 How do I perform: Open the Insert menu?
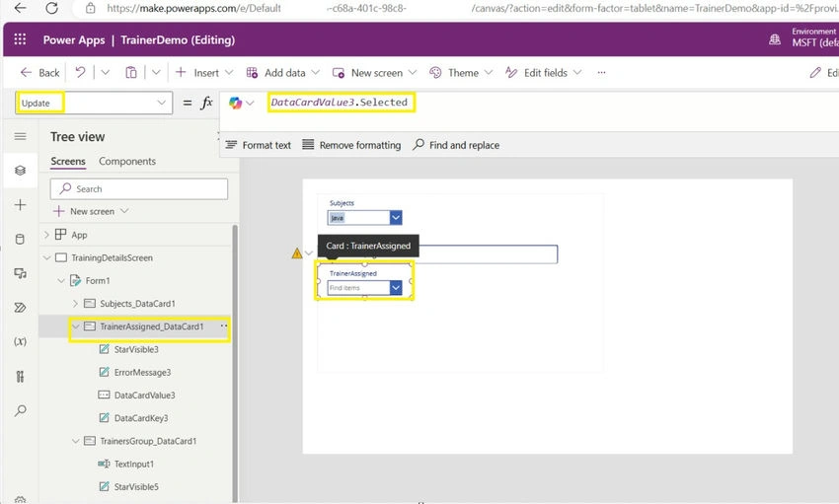pos(204,72)
